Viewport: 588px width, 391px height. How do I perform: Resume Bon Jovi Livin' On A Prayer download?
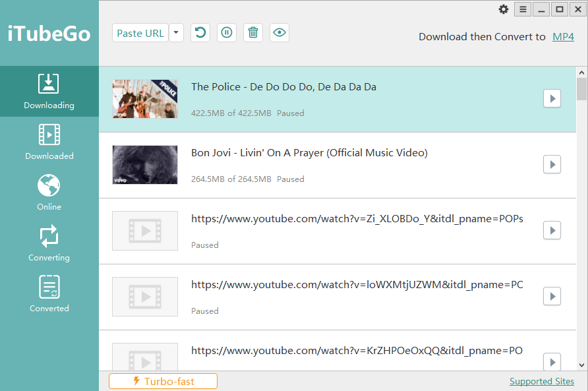click(x=552, y=164)
